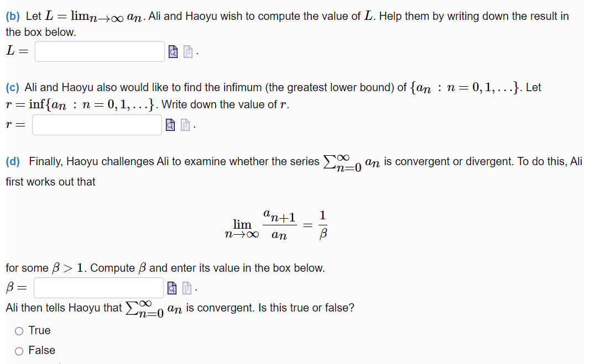Click the part (d) heading label

(13, 161)
